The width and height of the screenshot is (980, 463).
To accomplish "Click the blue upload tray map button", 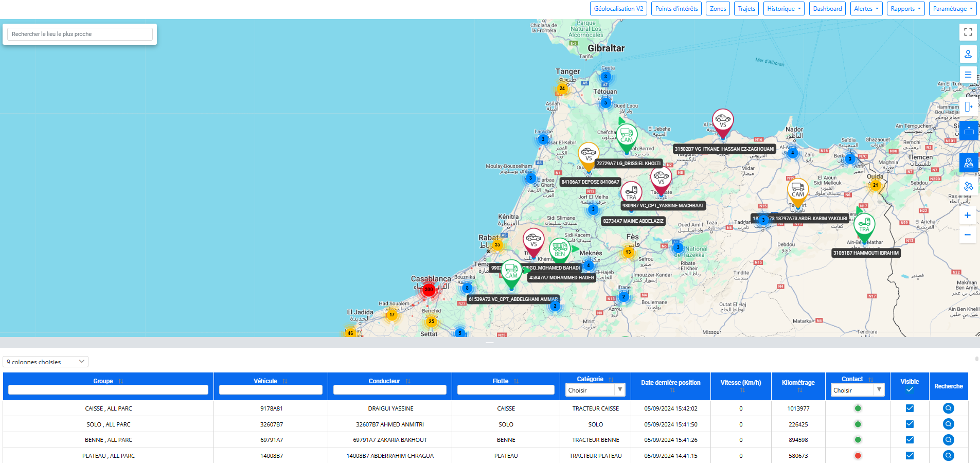I will pyautogui.click(x=969, y=130).
